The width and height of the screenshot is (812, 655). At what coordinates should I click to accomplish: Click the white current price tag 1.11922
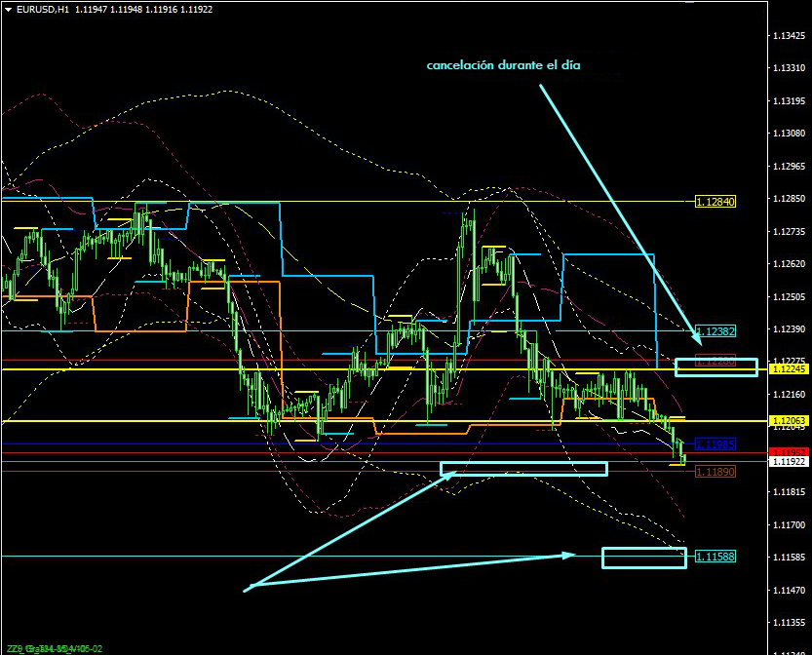pyautogui.click(x=788, y=462)
